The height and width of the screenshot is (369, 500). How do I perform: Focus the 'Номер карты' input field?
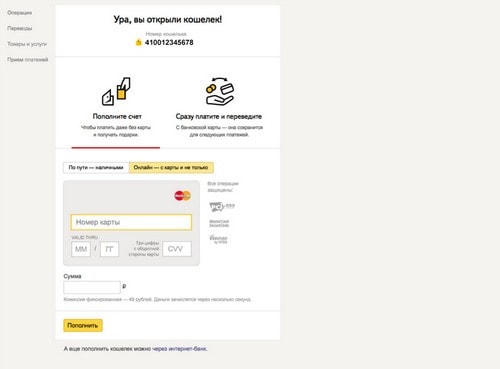click(x=131, y=222)
